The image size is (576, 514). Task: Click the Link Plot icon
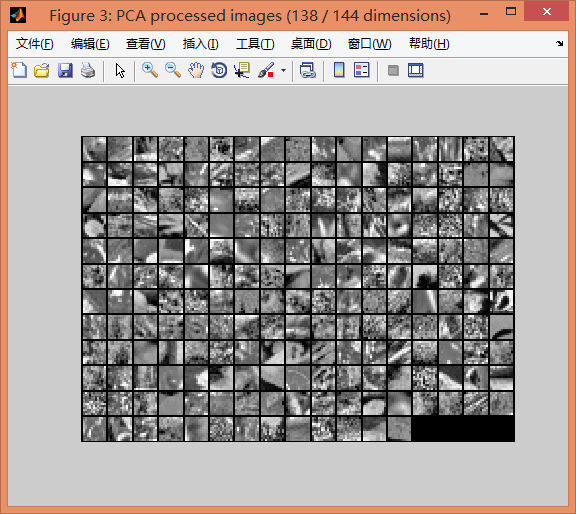pos(308,70)
